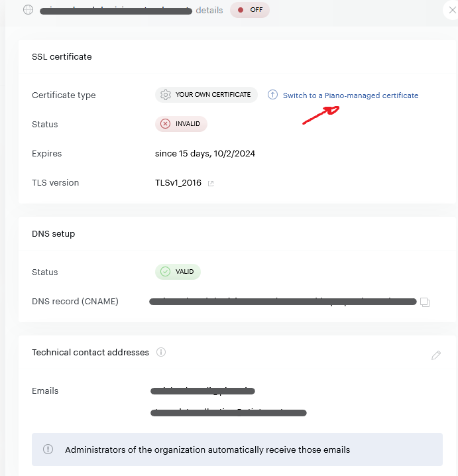Switch to a Piano-managed certificate
Image resolution: width=458 pixels, height=476 pixels.
(350, 95)
